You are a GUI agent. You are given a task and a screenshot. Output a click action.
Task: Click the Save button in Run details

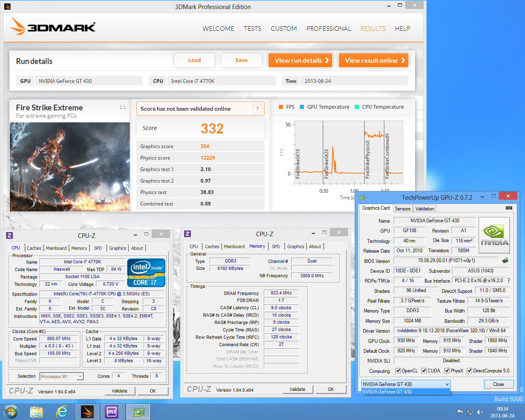coord(241,60)
